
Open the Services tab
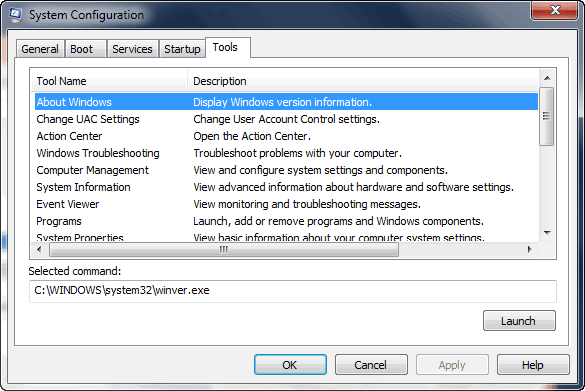(132, 49)
